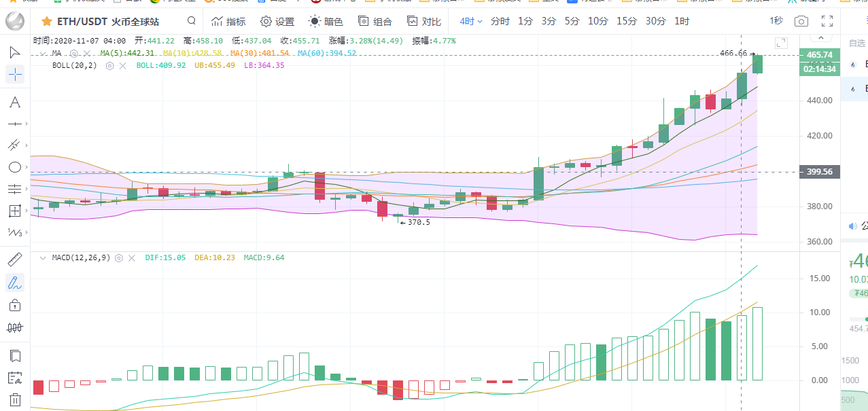Open the 指标 indicators menu
This screenshot has height=411, width=868.
coord(228,21)
